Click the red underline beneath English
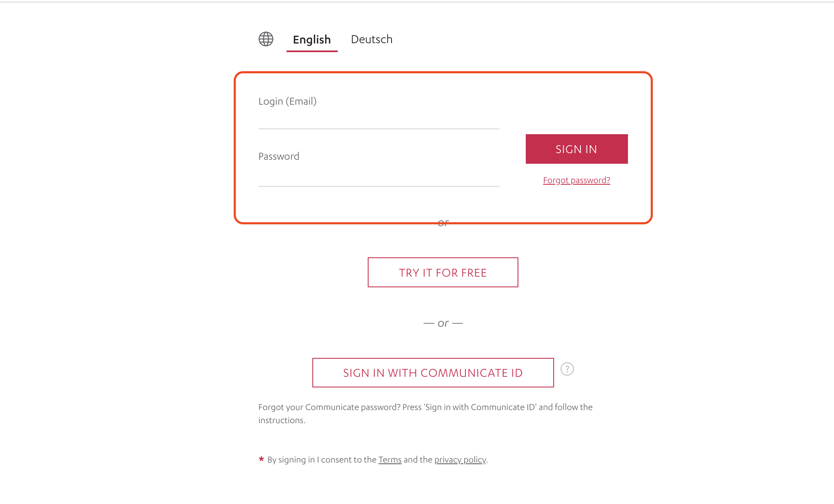This screenshot has width=834, height=504. [312, 51]
